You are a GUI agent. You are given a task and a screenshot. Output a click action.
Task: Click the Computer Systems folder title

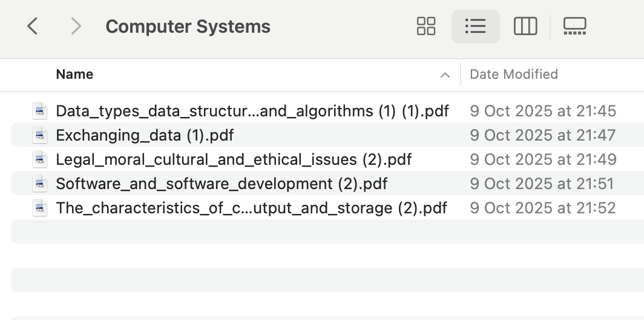click(x=188, y=27)
